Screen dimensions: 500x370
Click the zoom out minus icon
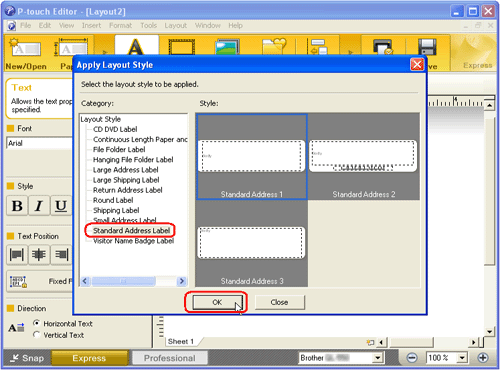[x=412, y=358]
